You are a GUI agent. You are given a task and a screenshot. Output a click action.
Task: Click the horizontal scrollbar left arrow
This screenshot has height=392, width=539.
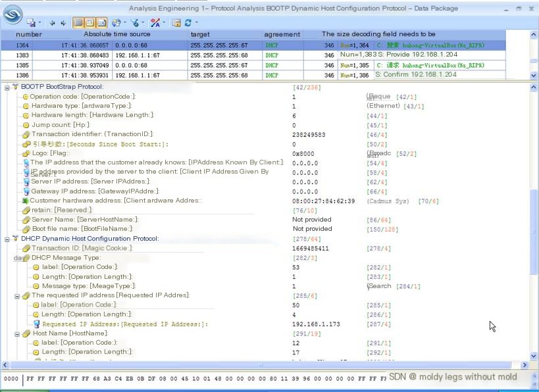(x=5, y=365)
